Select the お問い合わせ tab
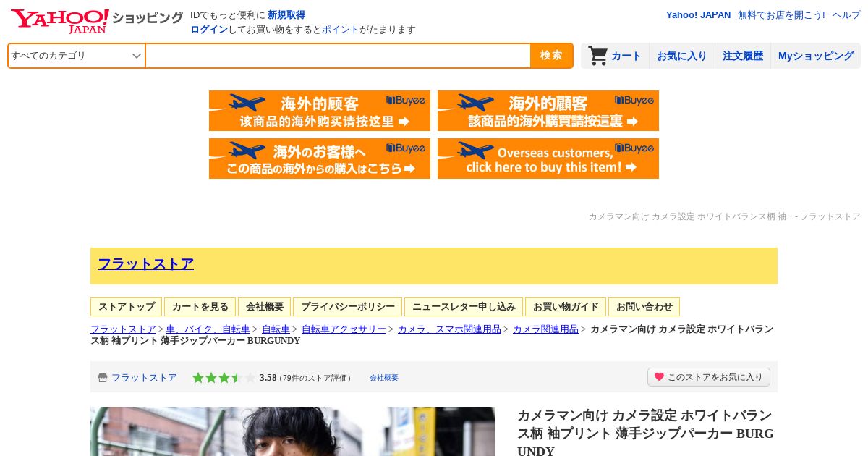Image resolution: width=868 pixels, height=456 pixels. pos(644,307)
